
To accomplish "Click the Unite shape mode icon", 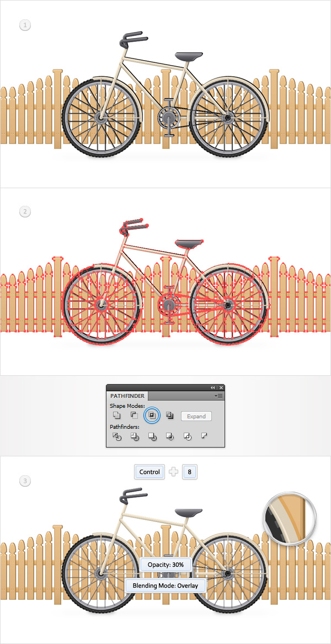I will pyautogui.click(x=116, y=416).
